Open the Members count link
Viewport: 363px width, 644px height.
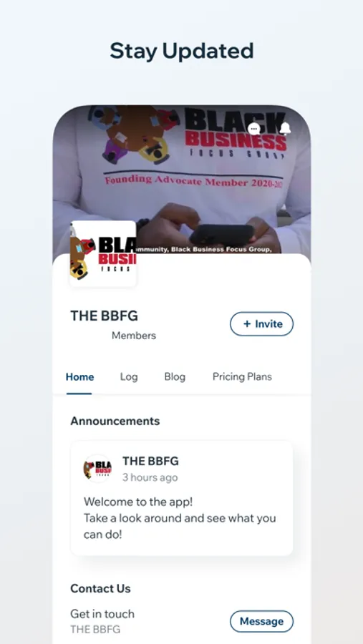[134, 336]
